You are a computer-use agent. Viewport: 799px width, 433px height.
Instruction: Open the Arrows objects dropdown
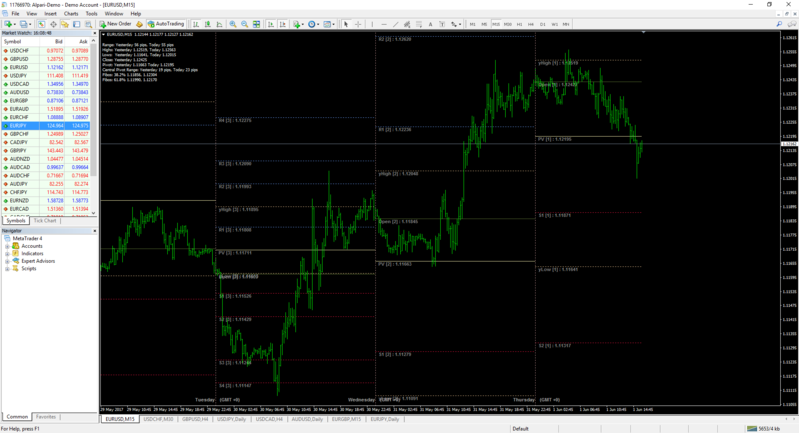pos(456,24)
